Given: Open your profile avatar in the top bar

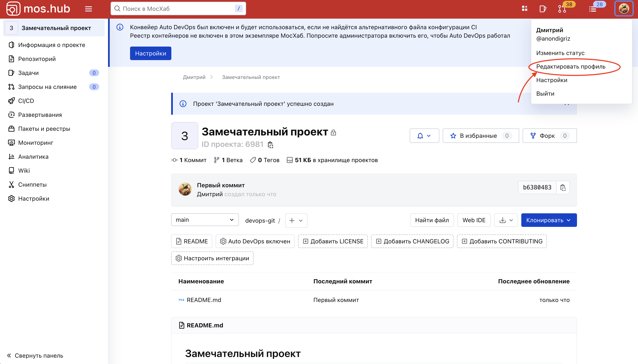Looking at the screenshot, I should 624,8.
